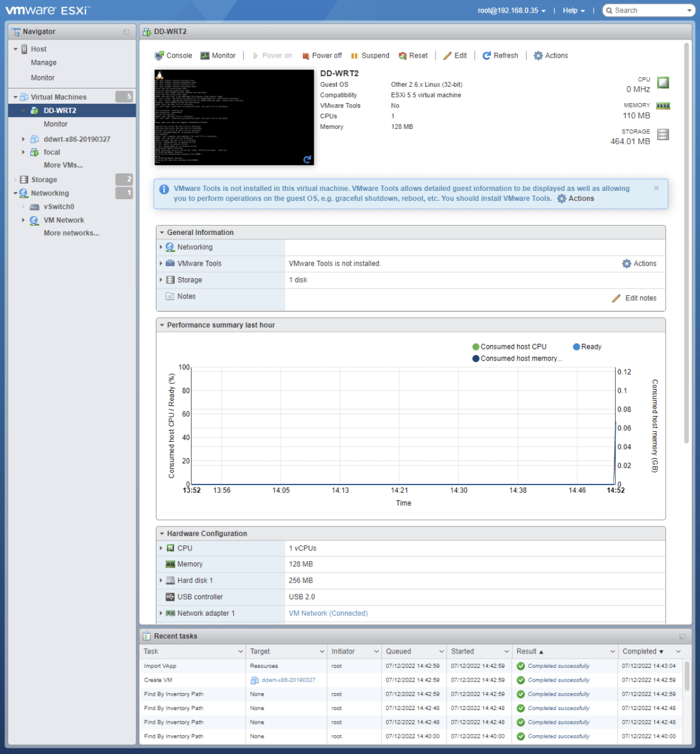Edit the virtual machine settings
The height and width of the screenshot is (754, 700).
coord(455,55)
